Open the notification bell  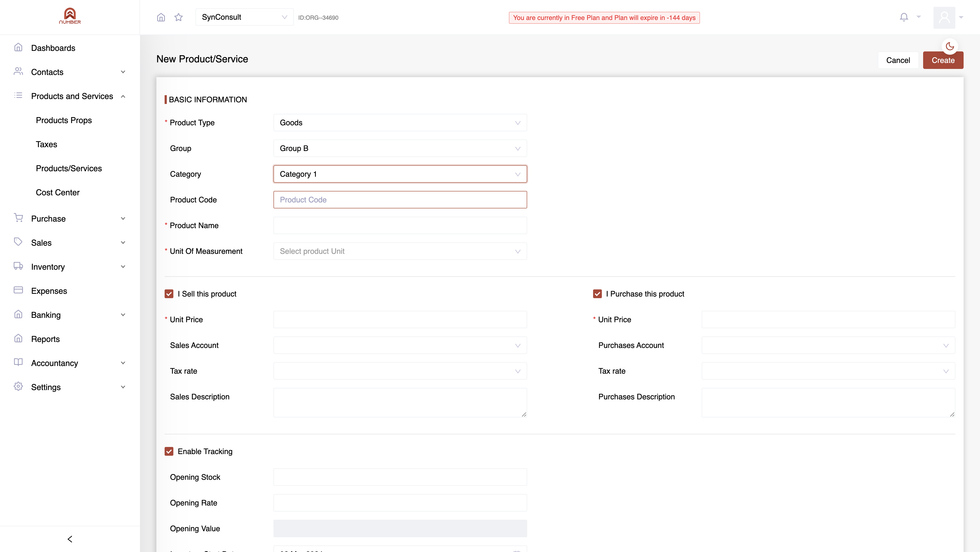coord(904,17)
